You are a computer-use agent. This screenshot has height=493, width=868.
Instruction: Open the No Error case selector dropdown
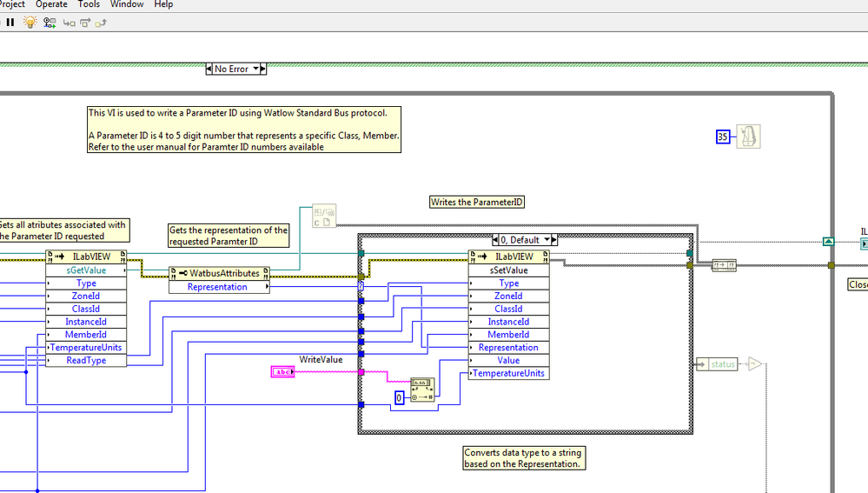click(255, 69)
